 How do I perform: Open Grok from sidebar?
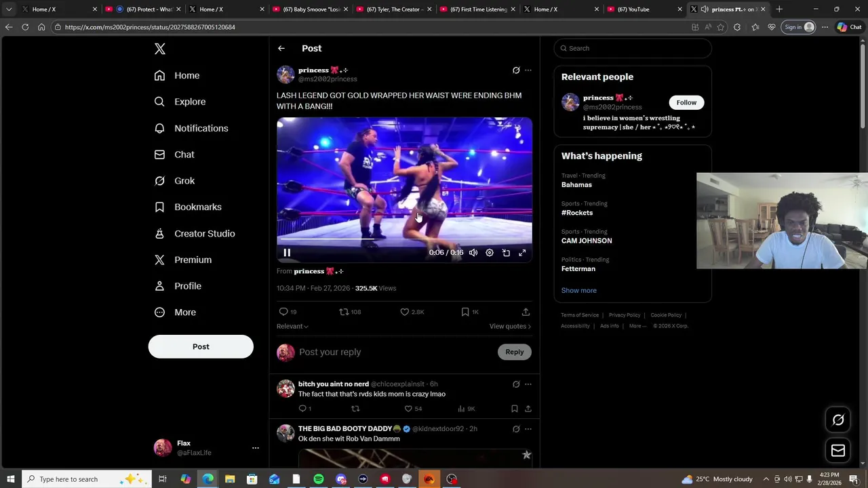[x=174, y=181]
